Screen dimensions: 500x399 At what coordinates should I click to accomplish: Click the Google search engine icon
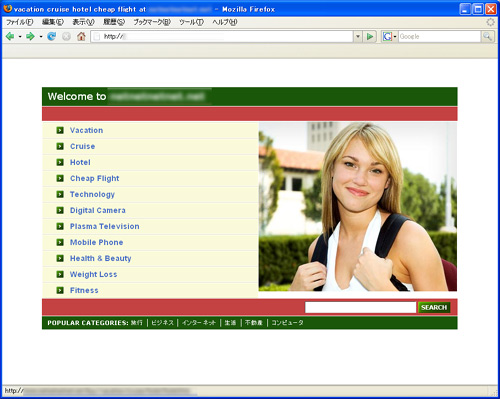pyautogui.click(x=387, y=36)
